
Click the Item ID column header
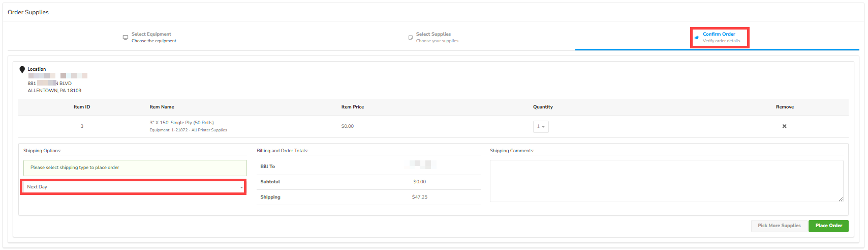tap(82, 107)
